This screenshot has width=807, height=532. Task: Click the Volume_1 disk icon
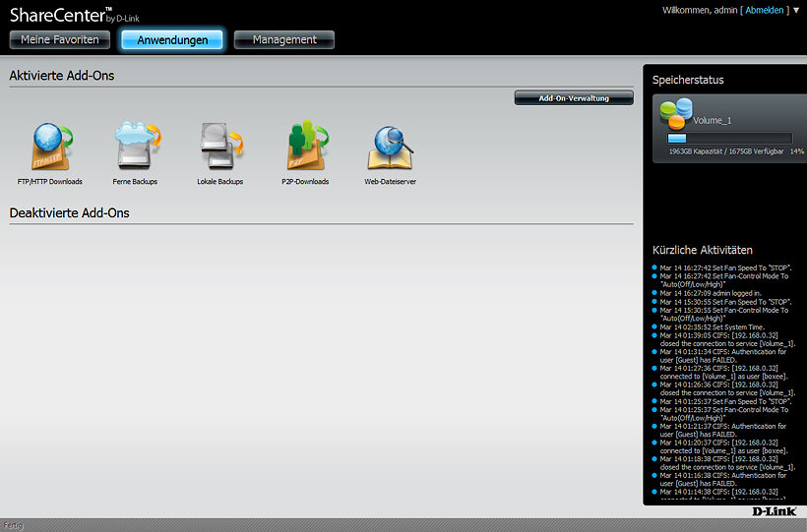(x=676, y=114)
